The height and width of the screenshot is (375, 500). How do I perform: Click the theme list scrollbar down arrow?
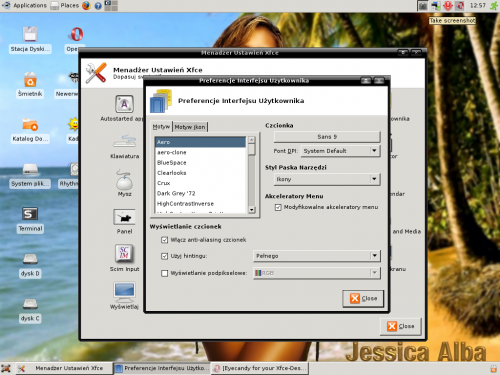(x=252, y=210)
